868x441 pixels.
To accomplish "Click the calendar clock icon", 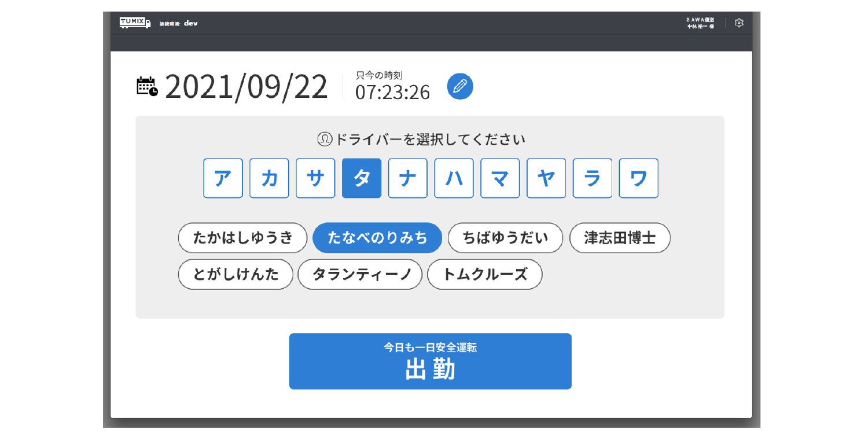I will point(147,86).
